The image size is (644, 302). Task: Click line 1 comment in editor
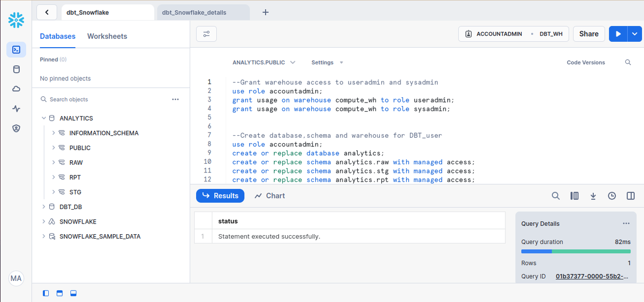pos(335,82)
